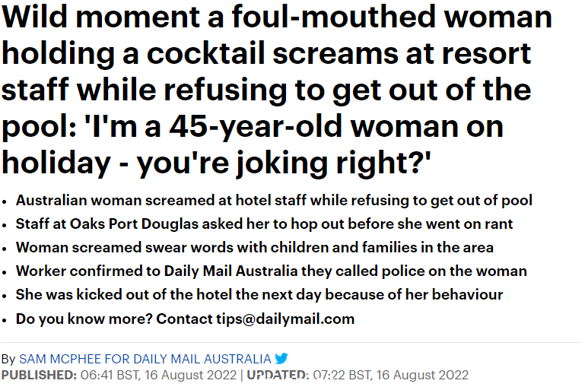Select bullet about being kicked out of hotel
Viewport: 588px width, 390px height.
(259, 295)
